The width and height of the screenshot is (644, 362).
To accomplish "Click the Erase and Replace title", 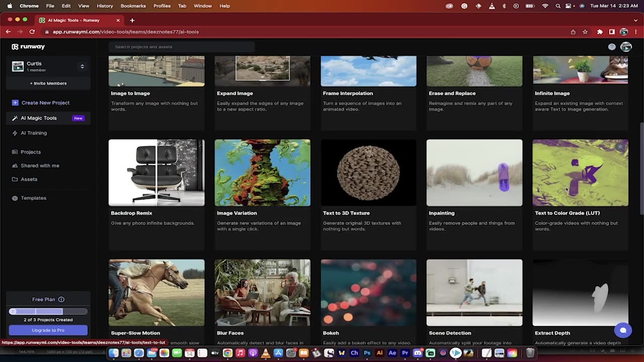I will (x=452, y=94).
